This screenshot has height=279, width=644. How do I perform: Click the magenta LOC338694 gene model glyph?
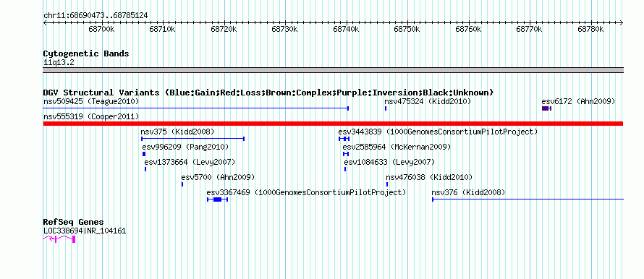tap(59, 239)
